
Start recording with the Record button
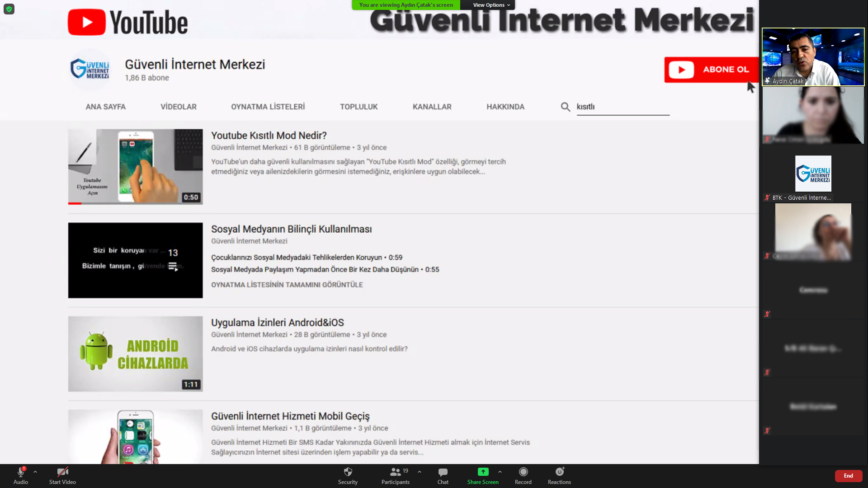click(523, 476)
